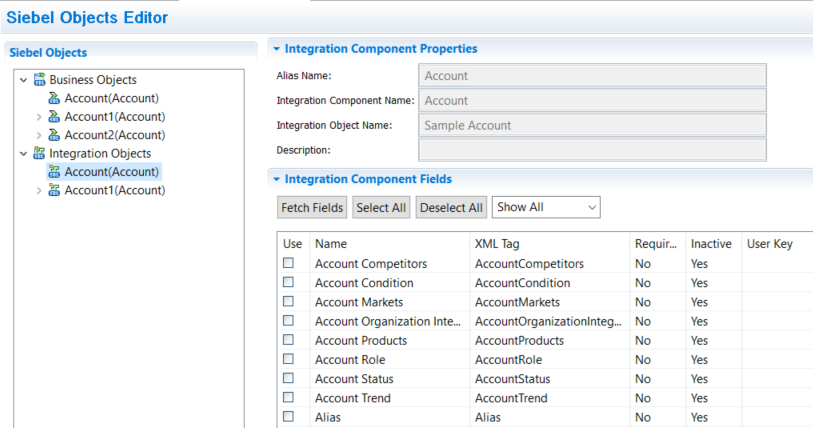The height and width of the screenshot is (428, 813).
Task: Check Use box for Account Markets
Action: click(288, 301)
